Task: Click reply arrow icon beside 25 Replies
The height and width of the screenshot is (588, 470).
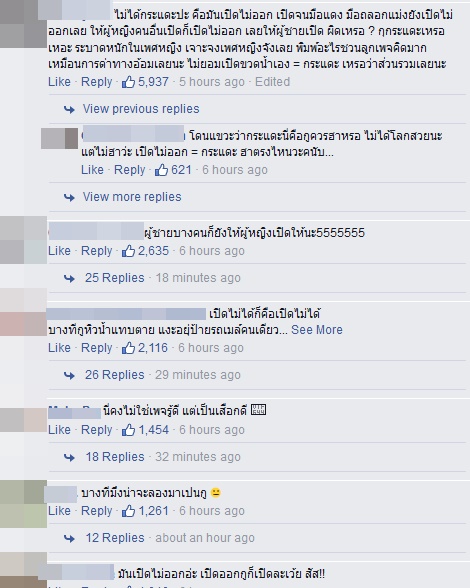Action: 69,278
